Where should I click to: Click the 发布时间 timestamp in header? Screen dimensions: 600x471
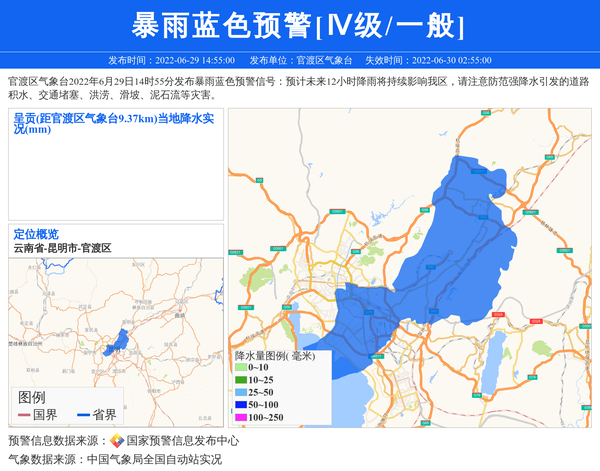(x=168, y=60)
